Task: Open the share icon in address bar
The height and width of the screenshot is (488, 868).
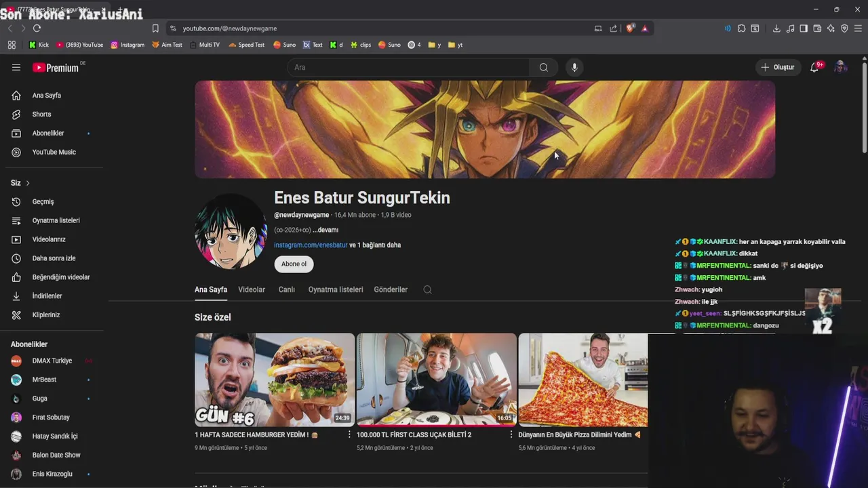Action: pos(614,28)
